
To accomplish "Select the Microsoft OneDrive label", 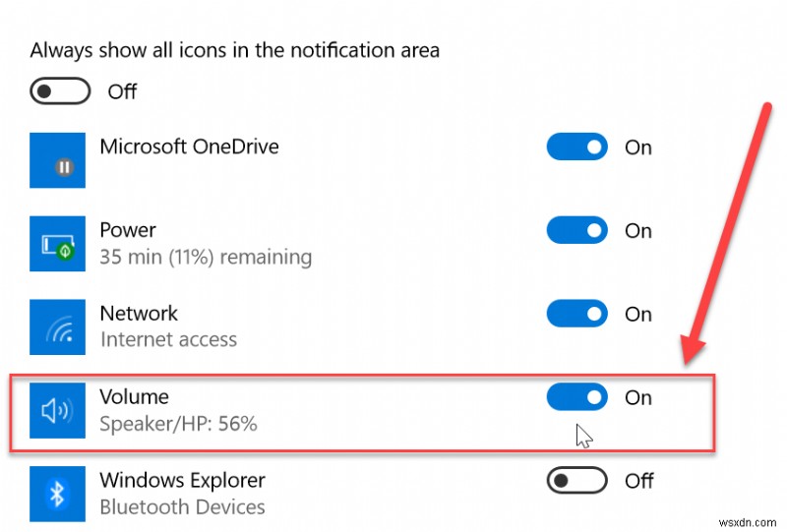I will tap(190, 148).
